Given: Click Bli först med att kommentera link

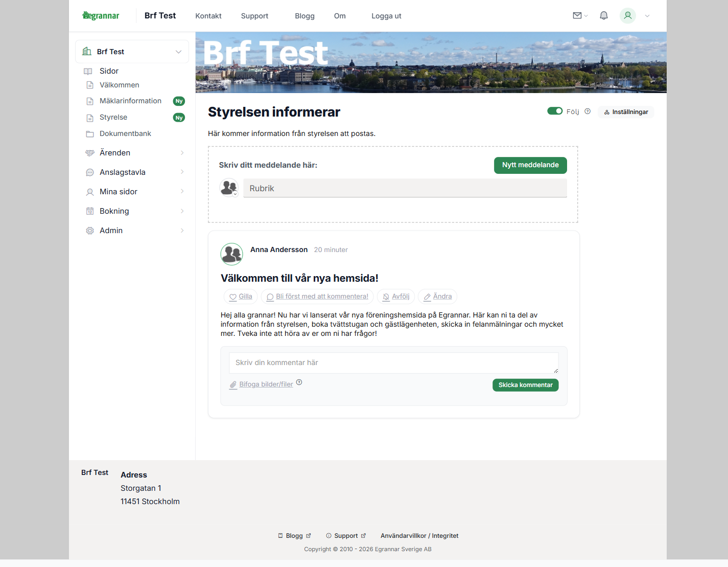Looking at the screenshot, I should 317,297.
